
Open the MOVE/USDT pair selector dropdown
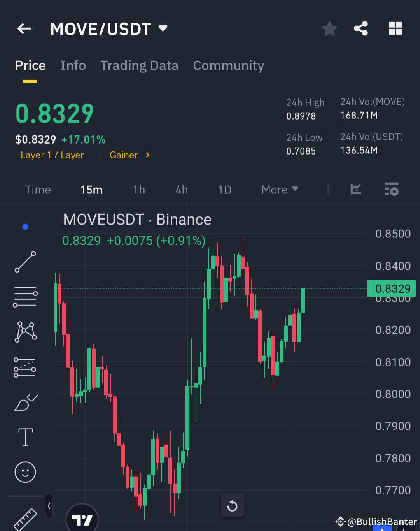coord(163,28)
